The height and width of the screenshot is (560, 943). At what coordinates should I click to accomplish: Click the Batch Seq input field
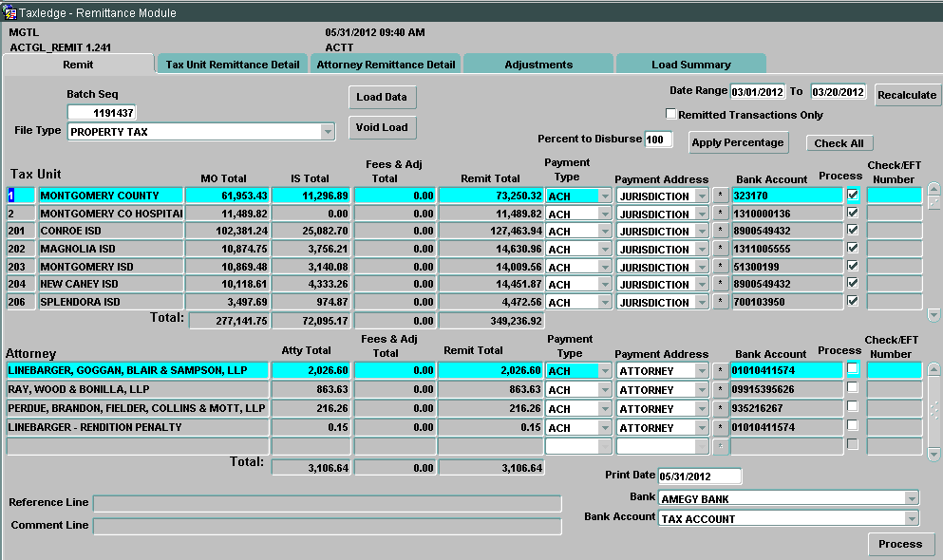(x=102, y=112)
